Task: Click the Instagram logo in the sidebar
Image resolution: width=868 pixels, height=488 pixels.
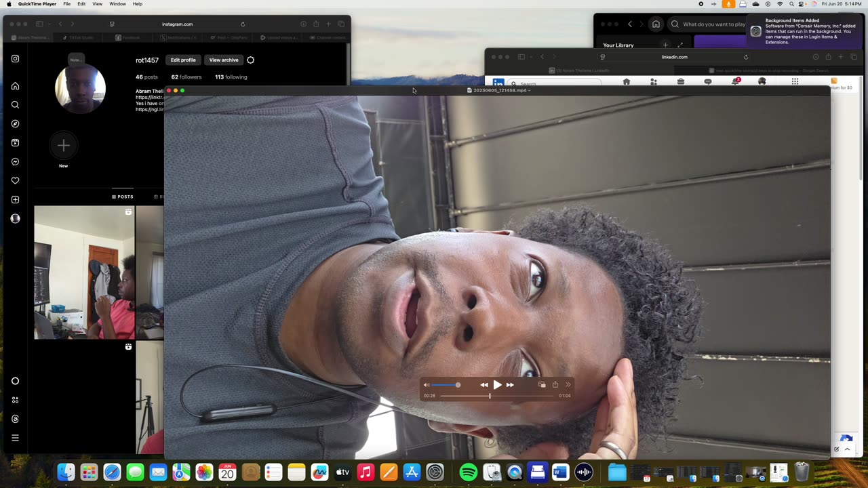Action: pyautogui.click(x=15, y=59)
